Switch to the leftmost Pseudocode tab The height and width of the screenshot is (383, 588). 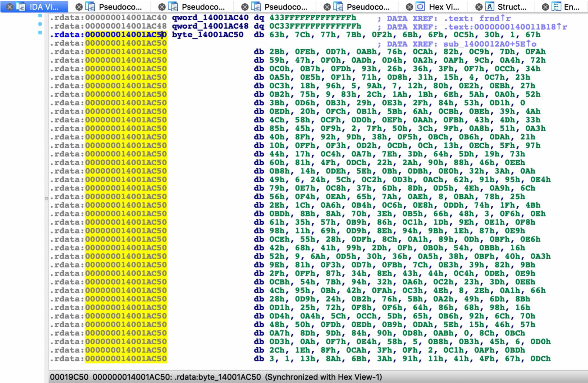click(x=120, y=7)
